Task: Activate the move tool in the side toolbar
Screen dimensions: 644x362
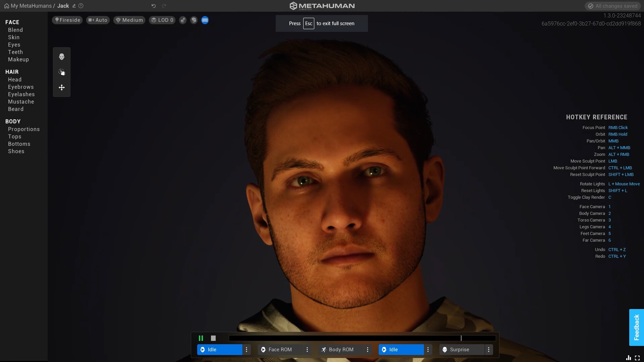Action: tap(61, 87)
